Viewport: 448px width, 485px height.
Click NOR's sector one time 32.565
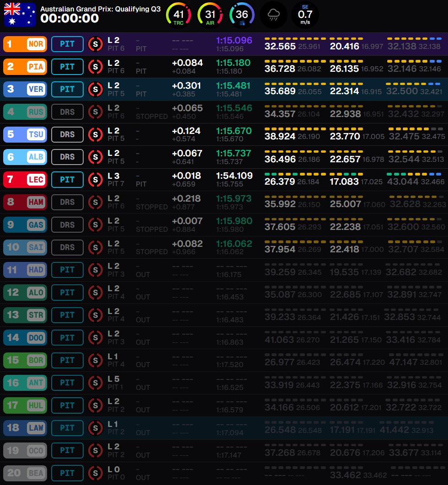[280, 46]
